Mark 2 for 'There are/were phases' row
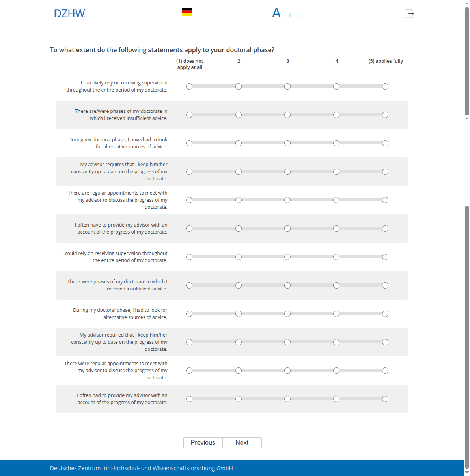This screenshot has height=476, width=470. (x=239, y=115)
